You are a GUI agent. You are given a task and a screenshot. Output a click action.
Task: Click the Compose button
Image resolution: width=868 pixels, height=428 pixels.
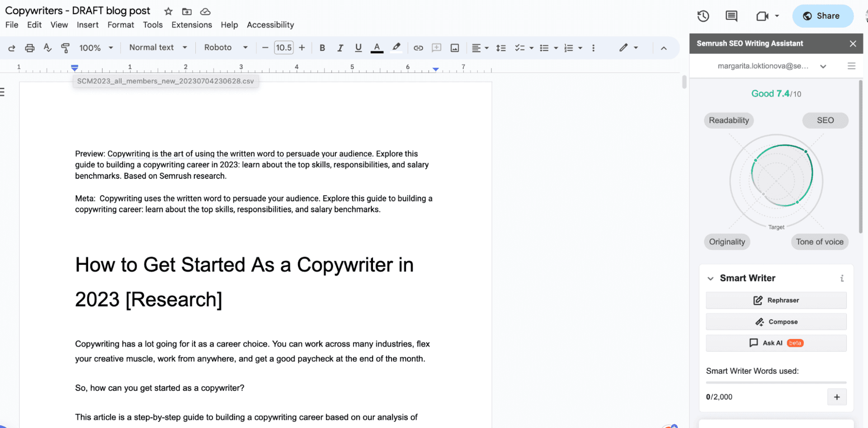pos(776,322)
